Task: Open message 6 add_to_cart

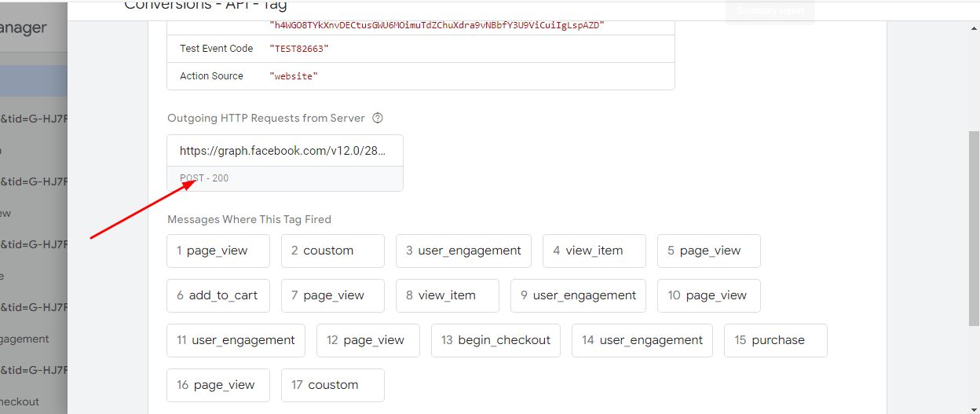Action: 218,295
